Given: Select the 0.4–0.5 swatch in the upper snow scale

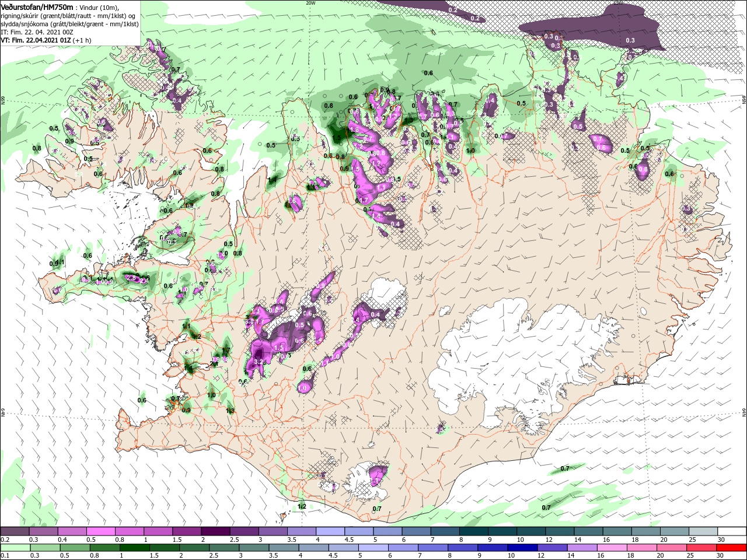Looking at the screenshot, I should [72, 531].
